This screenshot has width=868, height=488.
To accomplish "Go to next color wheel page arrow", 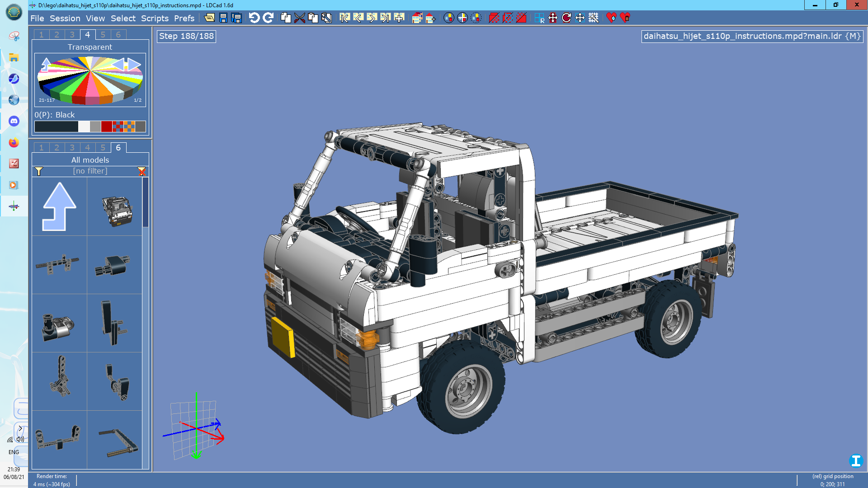I will (134, 64).
